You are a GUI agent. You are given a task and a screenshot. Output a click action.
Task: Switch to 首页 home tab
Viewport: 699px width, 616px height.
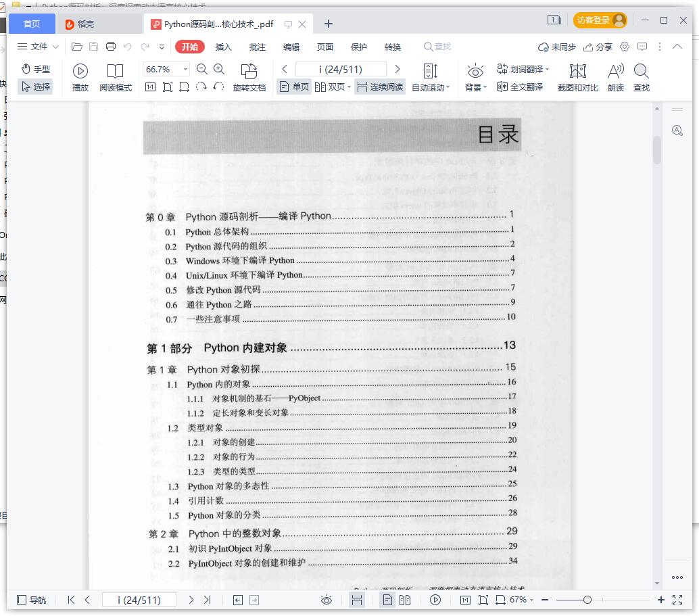point(32,24)
